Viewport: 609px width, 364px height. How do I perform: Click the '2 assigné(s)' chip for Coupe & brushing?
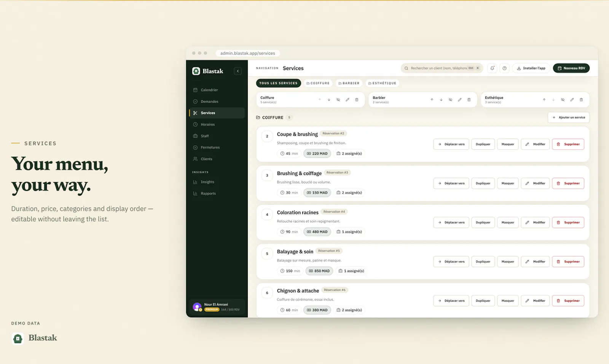[349, 154]
